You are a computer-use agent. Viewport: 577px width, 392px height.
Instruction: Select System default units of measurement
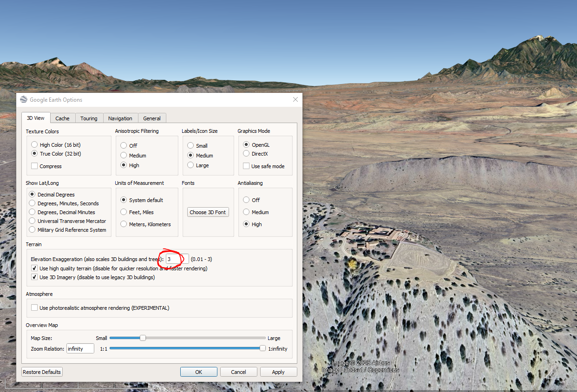point(124,200)
